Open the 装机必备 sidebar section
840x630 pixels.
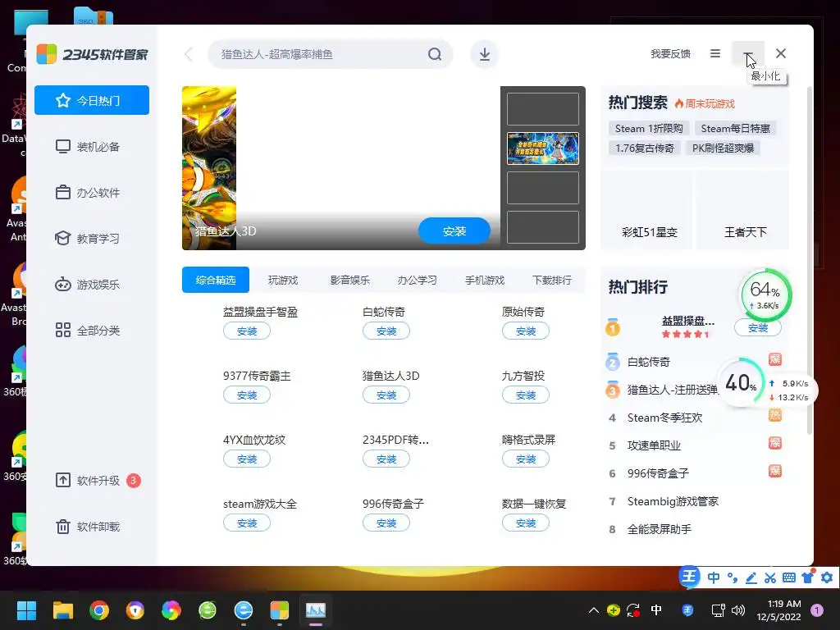[x=92, y=146]
